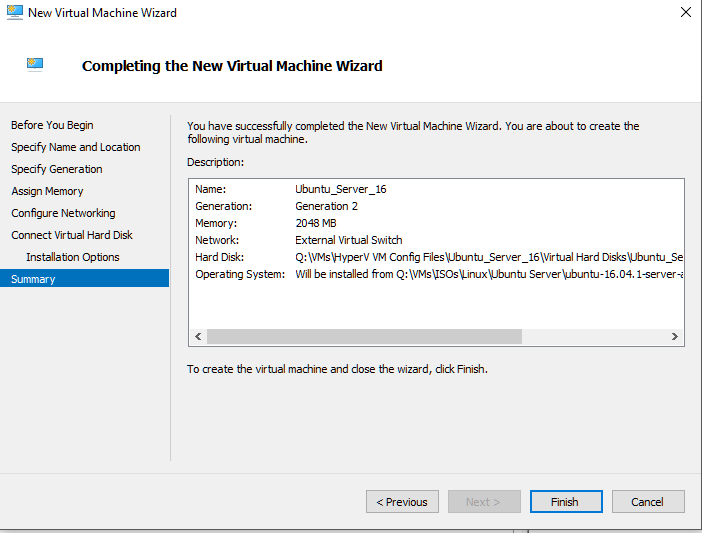Click the Network: label in the description
Viewport: 702px width, 533px height.
pyautogui.click(x=217, y=240)
